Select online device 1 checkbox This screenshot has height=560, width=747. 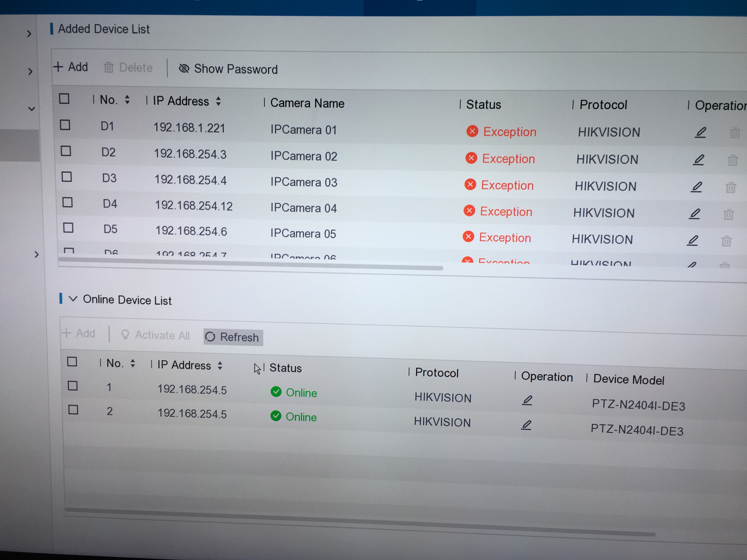click(73, 386)
